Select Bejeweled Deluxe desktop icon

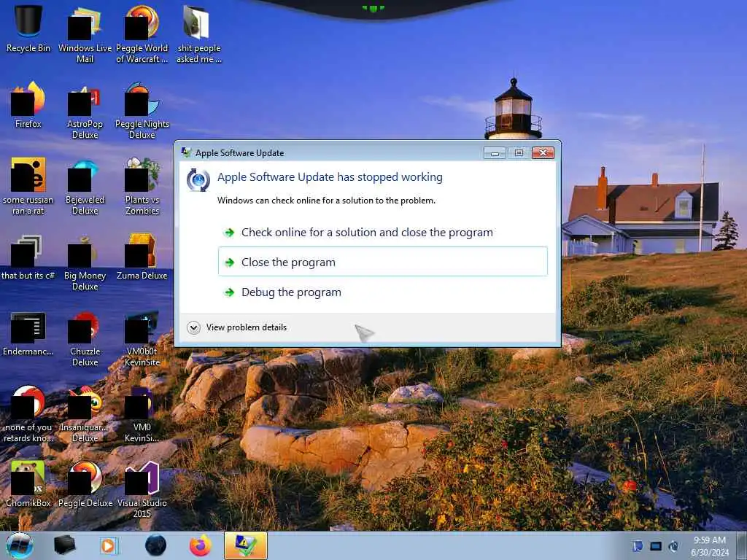85,186
